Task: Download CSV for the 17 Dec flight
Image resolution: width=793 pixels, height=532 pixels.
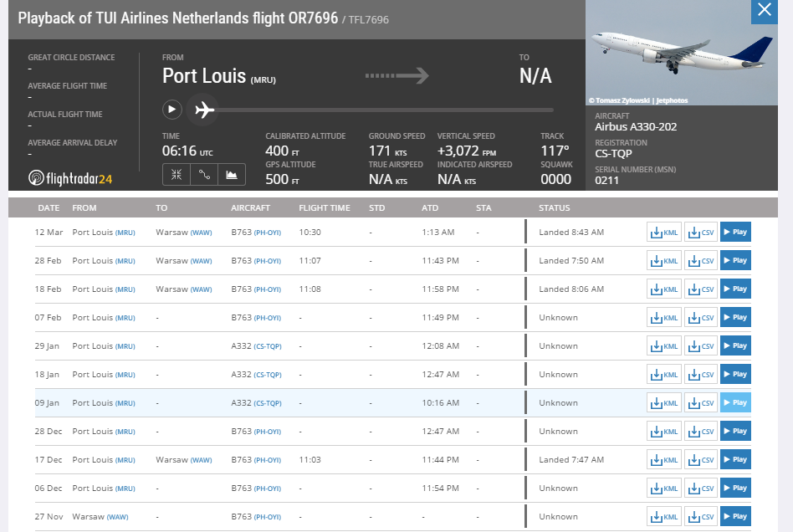Action: point(701,460)
